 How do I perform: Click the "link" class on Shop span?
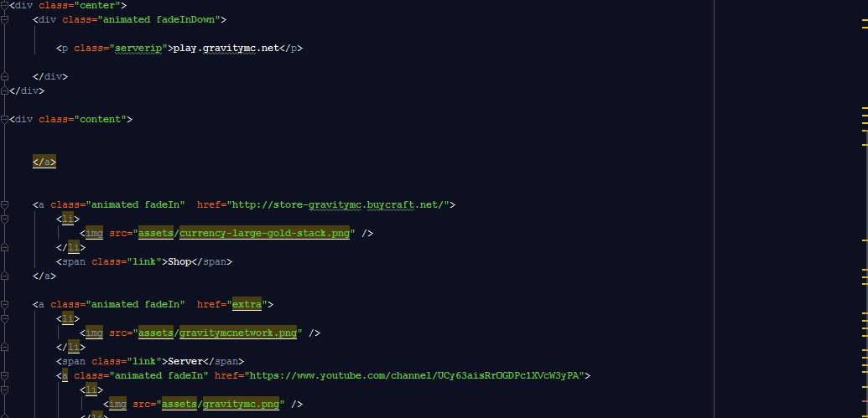tap(144, 261)
